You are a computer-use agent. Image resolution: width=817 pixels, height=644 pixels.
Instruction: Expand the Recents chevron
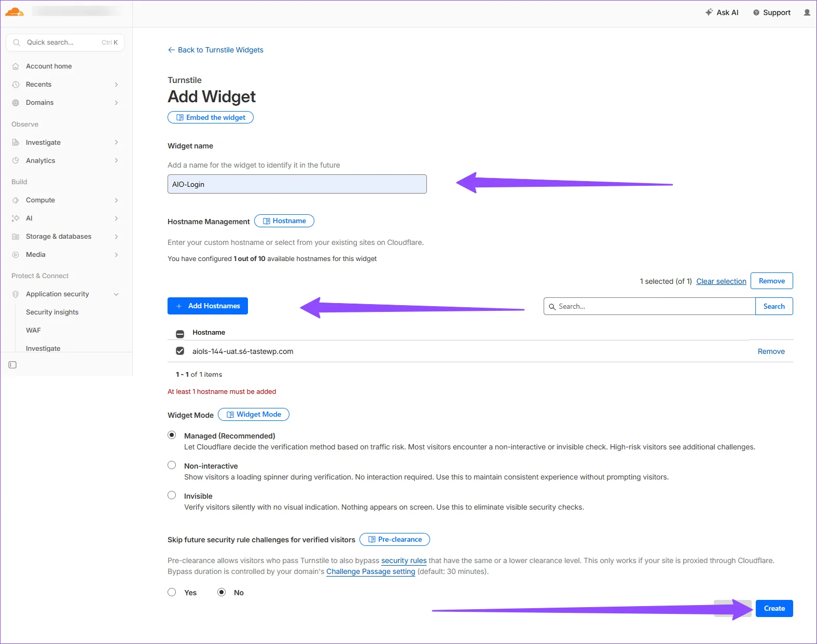click(116, 85)
